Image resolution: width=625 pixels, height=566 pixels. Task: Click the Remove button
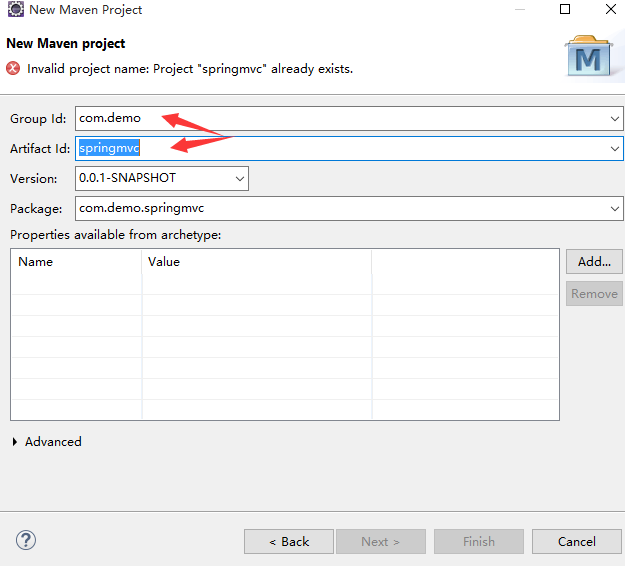pyautogui.click(x=594, y=294)
